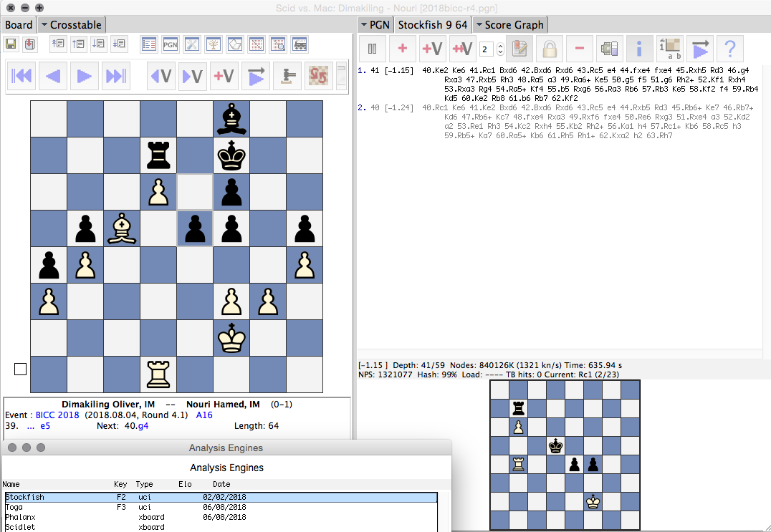Flip the board with the rotate icon

318,76
